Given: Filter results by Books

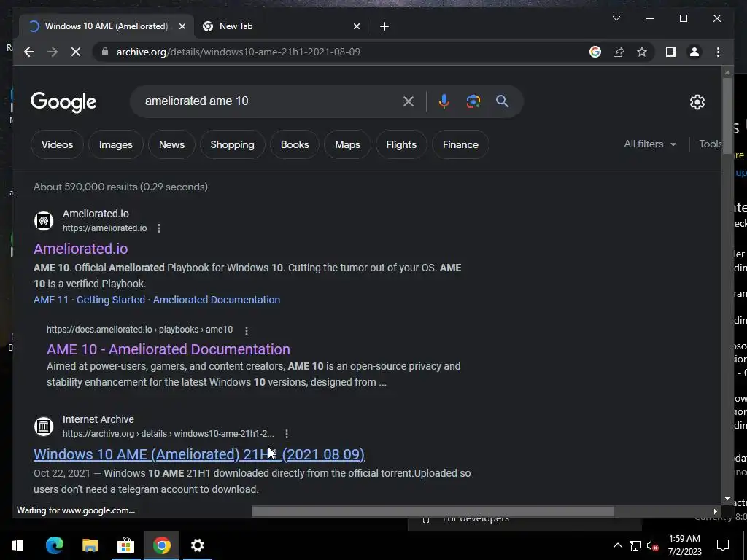Looking at the screenshot, I should [x=295, y=145].
